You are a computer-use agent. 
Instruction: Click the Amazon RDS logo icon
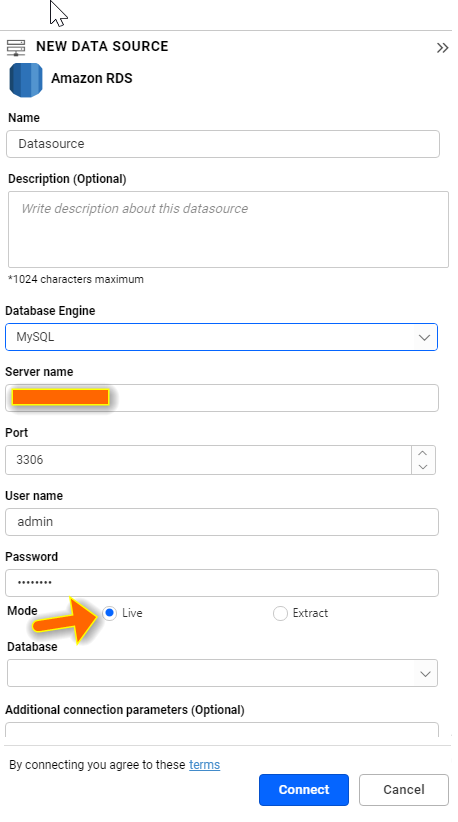[x=26, y=80]
